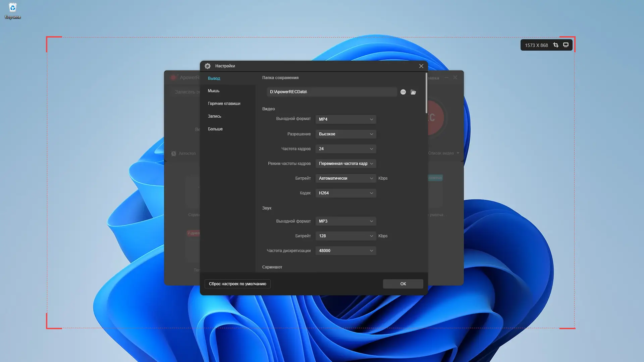Expand the Частота кадров dropdown showing 24

[x=345, y=149]
